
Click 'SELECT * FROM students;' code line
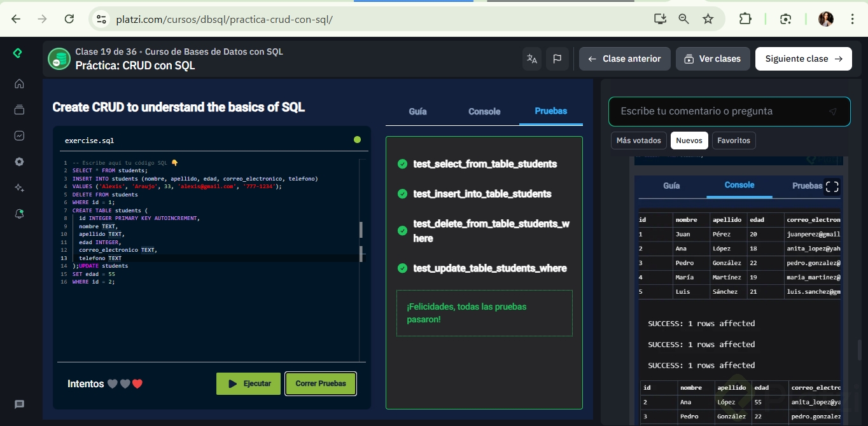(110, 170)
